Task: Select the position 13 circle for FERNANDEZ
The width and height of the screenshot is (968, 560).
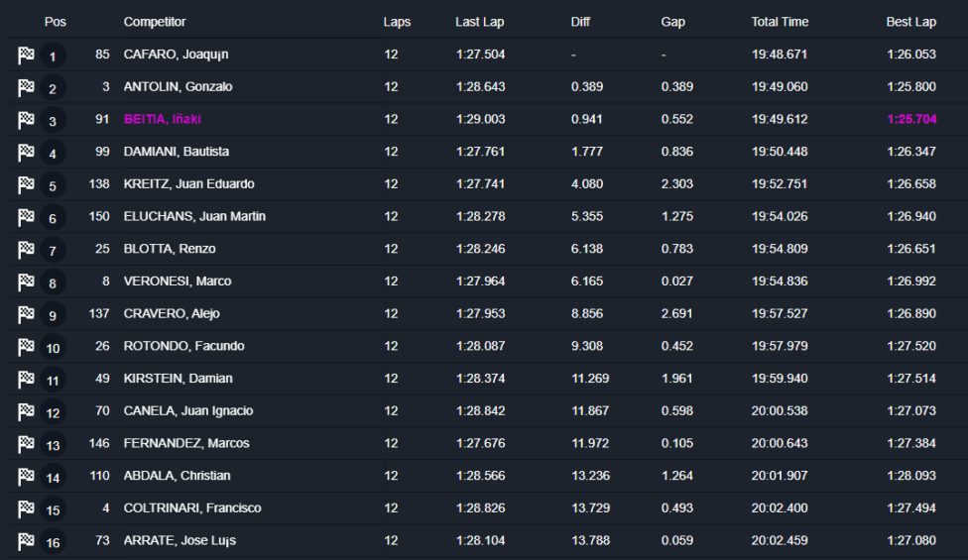Action: click(x=54, y=445)
